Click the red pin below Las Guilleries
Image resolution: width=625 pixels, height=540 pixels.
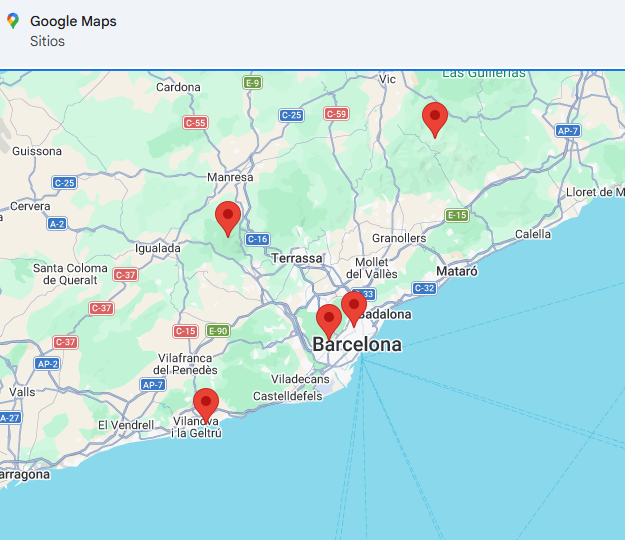[x=434, y=117]
